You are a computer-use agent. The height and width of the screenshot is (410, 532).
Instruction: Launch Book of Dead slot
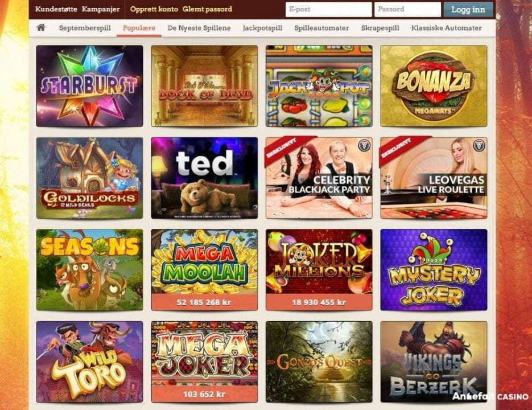204,86
